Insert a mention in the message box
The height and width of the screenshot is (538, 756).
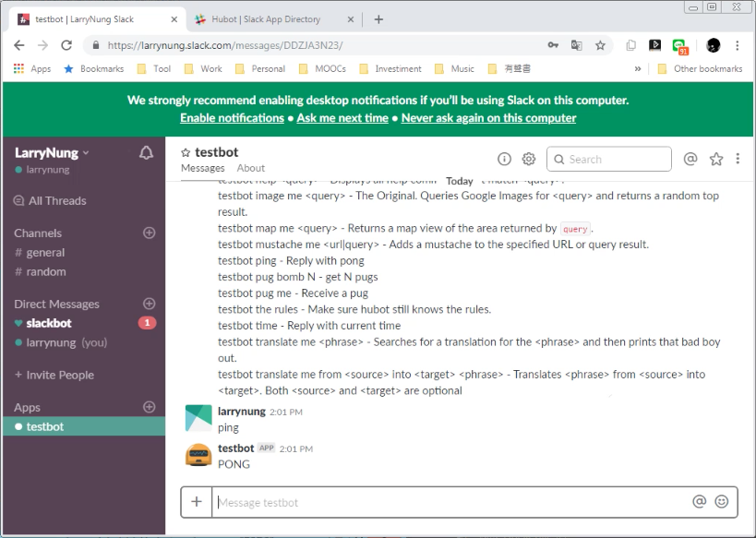[699, 502]
